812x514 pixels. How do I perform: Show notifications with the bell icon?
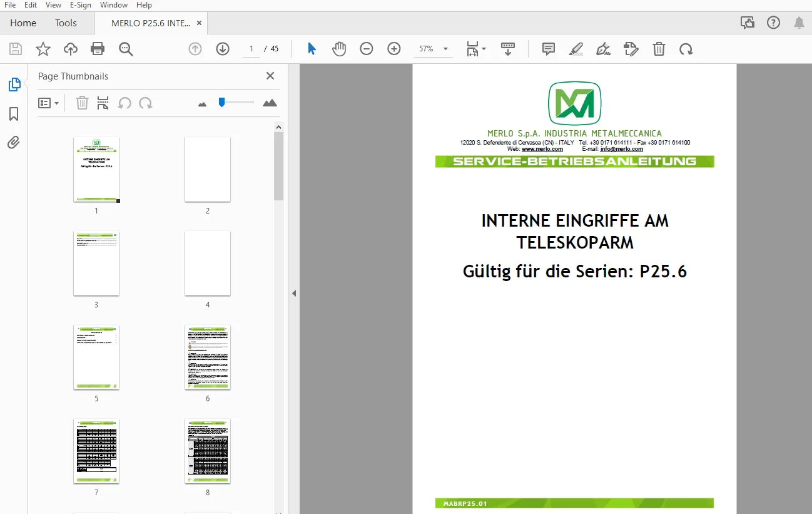coord(799,23)
